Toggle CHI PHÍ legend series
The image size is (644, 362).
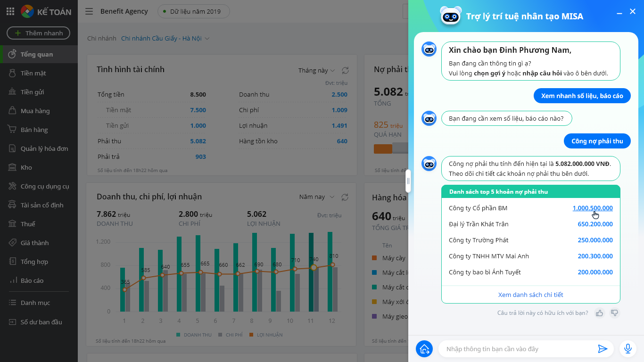pos(231,335)
